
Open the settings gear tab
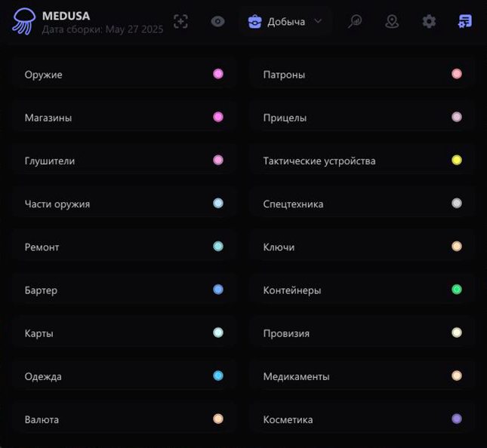click(x=429, y=22)
